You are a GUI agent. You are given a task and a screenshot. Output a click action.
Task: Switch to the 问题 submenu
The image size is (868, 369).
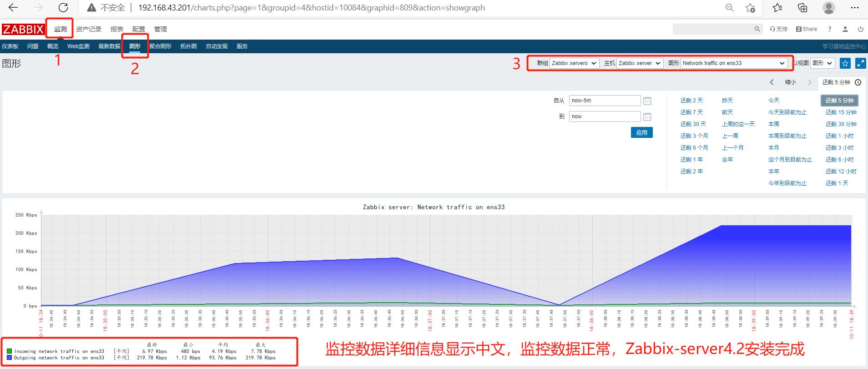(33, 46)
